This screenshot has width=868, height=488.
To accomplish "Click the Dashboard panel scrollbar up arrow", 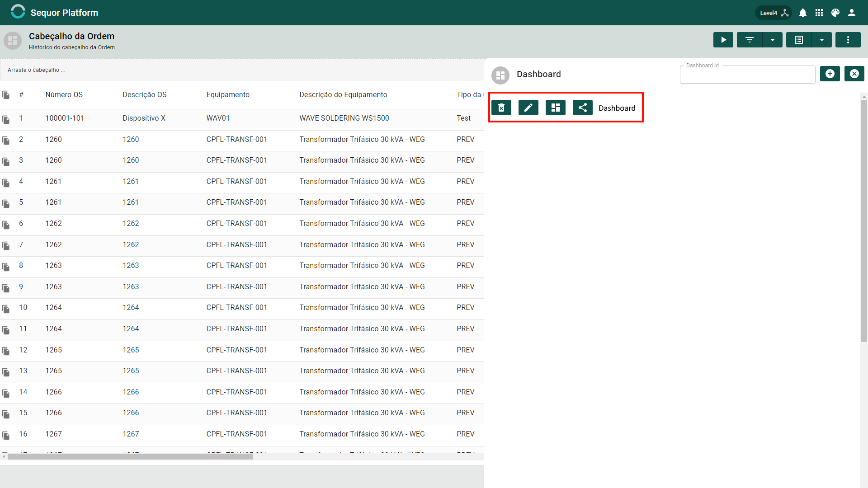I will (x=864, y=96).
